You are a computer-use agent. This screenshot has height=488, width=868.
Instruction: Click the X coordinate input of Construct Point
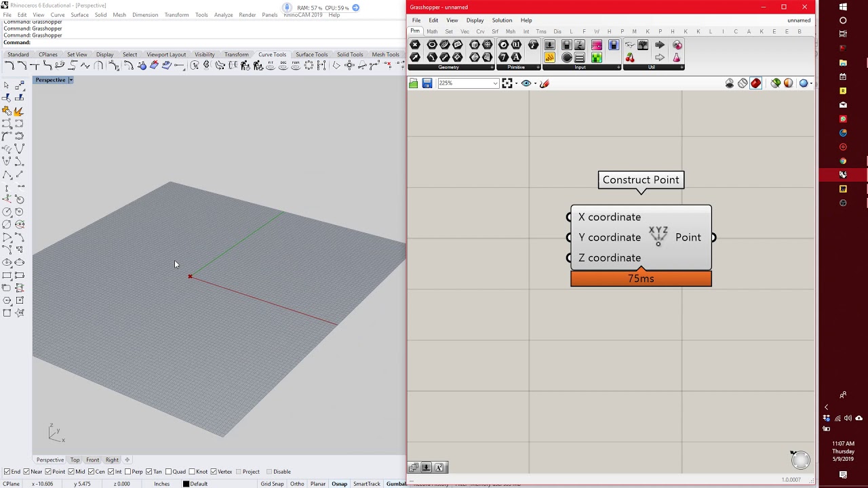(x=609, y=217)
